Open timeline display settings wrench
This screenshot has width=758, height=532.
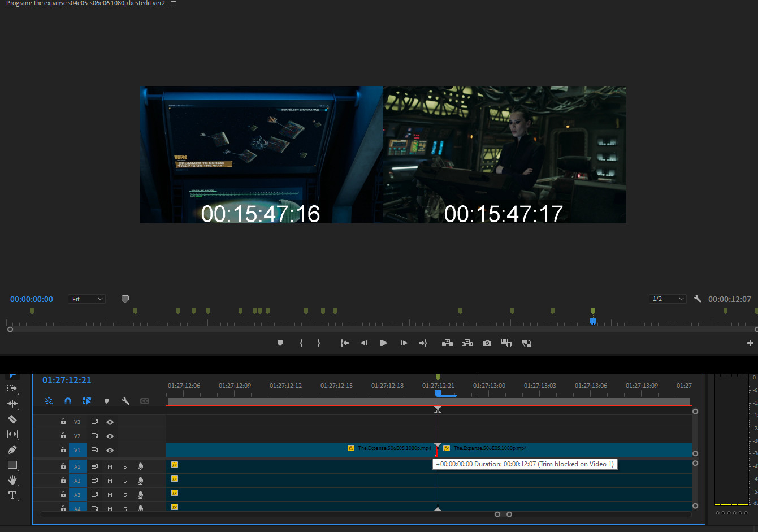(x=125, y=401)
